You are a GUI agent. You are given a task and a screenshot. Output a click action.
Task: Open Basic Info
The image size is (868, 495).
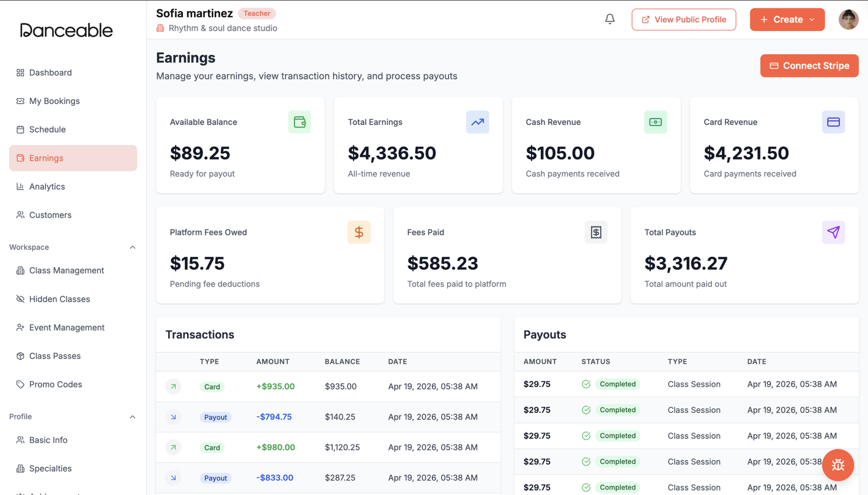73,440
